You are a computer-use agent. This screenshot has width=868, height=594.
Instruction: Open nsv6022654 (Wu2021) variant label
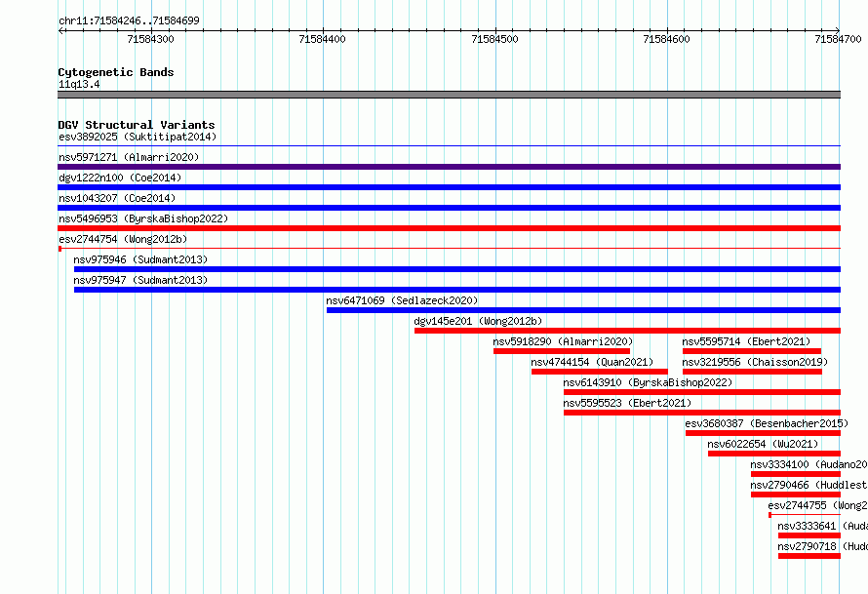click(763, 444)
